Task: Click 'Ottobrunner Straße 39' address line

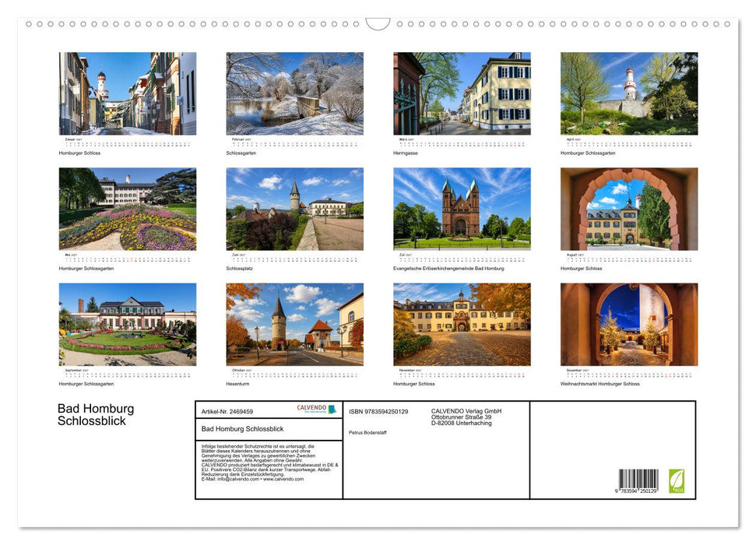Action: (x=462, y=417)
